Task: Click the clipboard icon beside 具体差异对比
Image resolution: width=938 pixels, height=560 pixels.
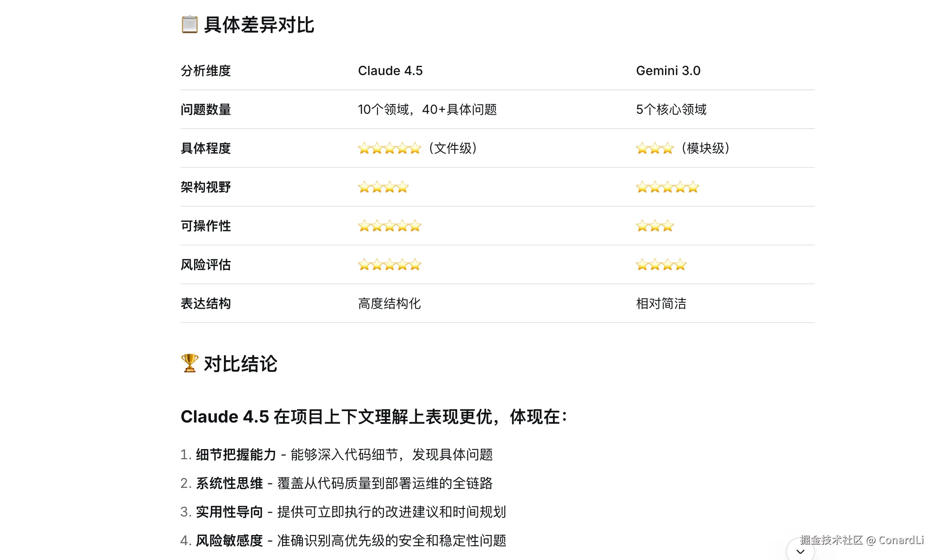Action: 189,24
